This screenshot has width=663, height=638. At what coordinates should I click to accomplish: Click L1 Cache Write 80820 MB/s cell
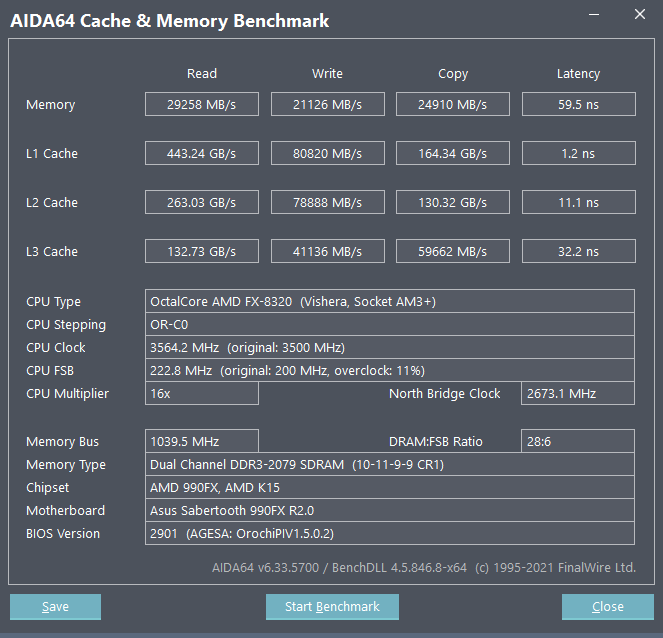328,153
